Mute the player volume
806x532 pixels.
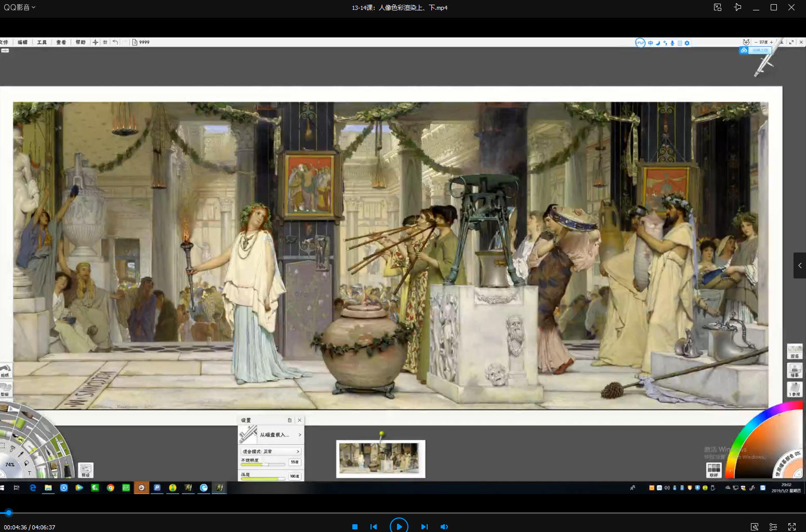tap(444, 527)
